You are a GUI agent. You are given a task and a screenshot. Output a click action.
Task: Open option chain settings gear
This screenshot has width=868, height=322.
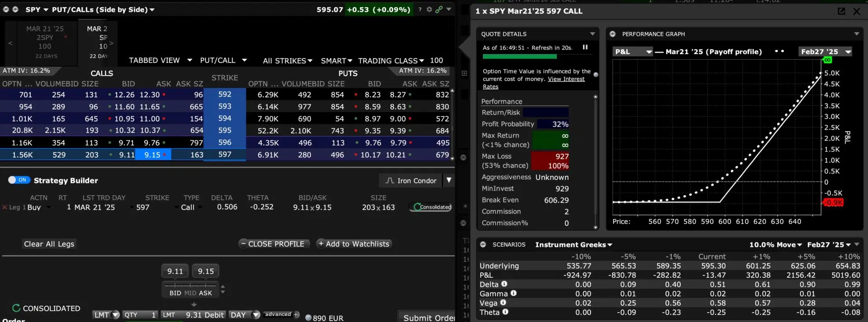pyautogui.click(x=429, y=9)
